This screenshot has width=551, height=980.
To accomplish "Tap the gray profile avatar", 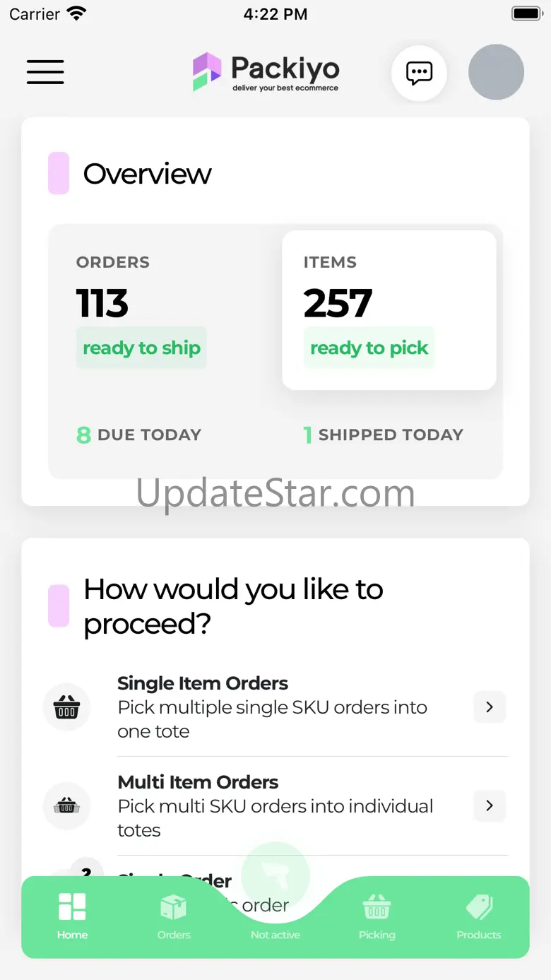I will 496,72.
